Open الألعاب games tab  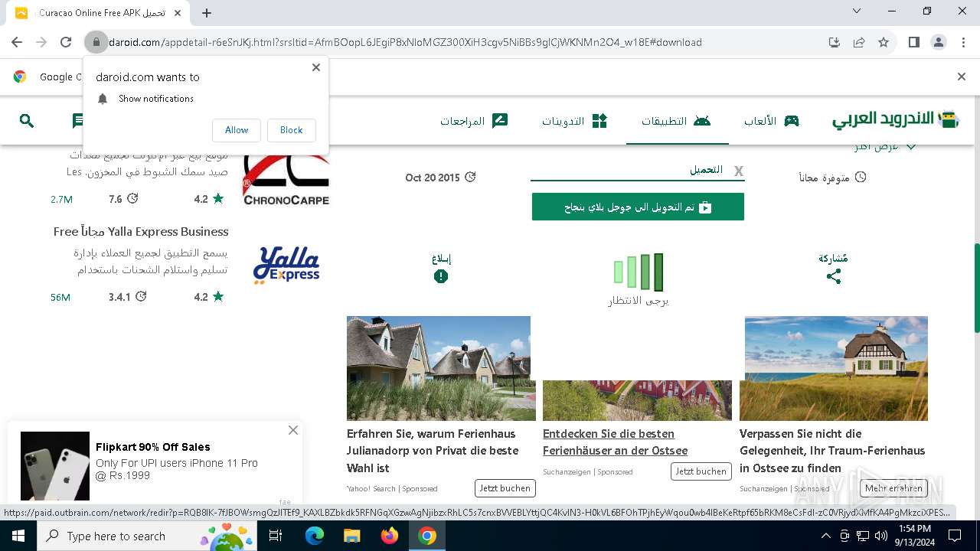(x=771, y=121)
